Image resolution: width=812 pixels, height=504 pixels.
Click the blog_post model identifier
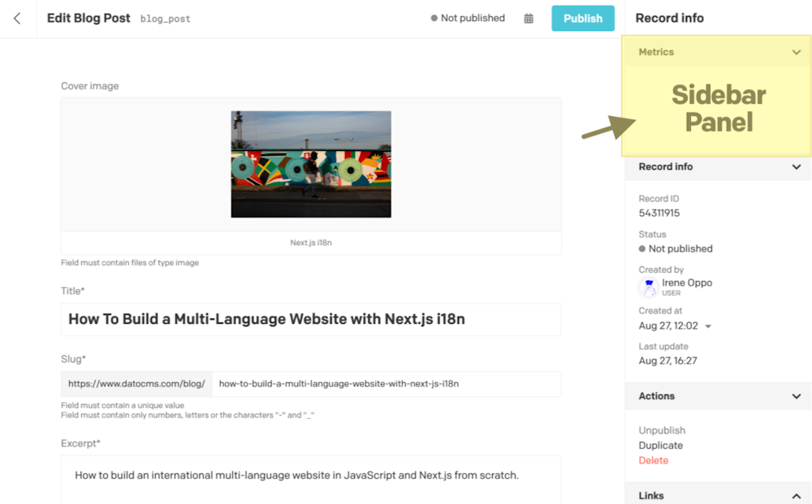pos(165,19)
